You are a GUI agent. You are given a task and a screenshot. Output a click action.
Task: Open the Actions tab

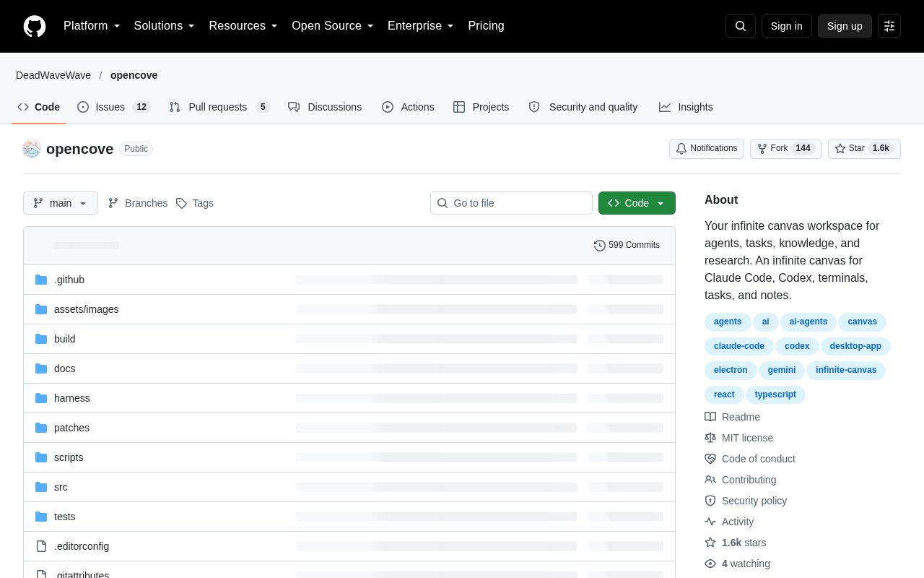pyautogui.click(x=408, y=107)
